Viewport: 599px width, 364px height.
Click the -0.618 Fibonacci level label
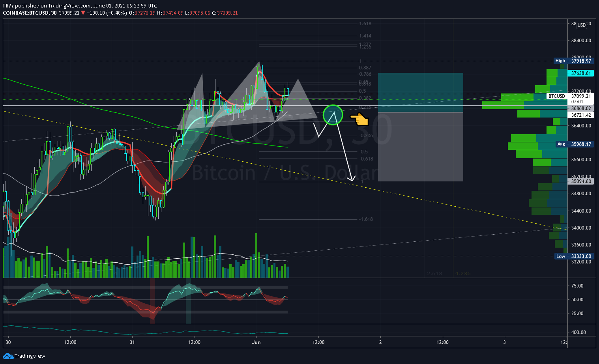tap(366, 159)
